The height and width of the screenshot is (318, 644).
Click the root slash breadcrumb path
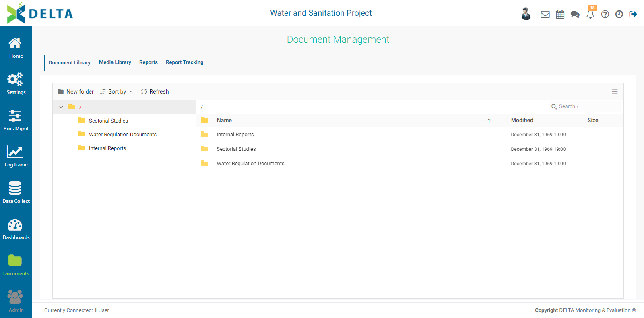pyautogui.click(x=202, y=107)
